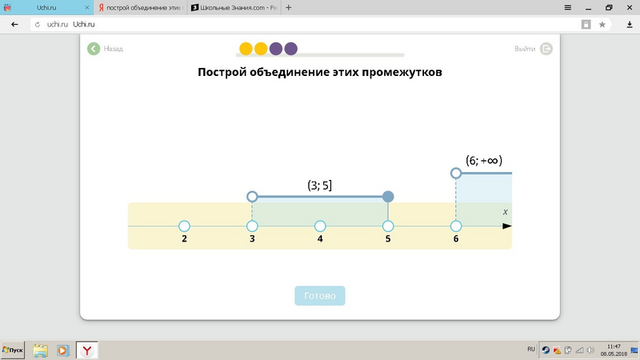This screenshot has width=640, height=360.
Task: Switch to the Yandex search tab
Action: [140, 7]
